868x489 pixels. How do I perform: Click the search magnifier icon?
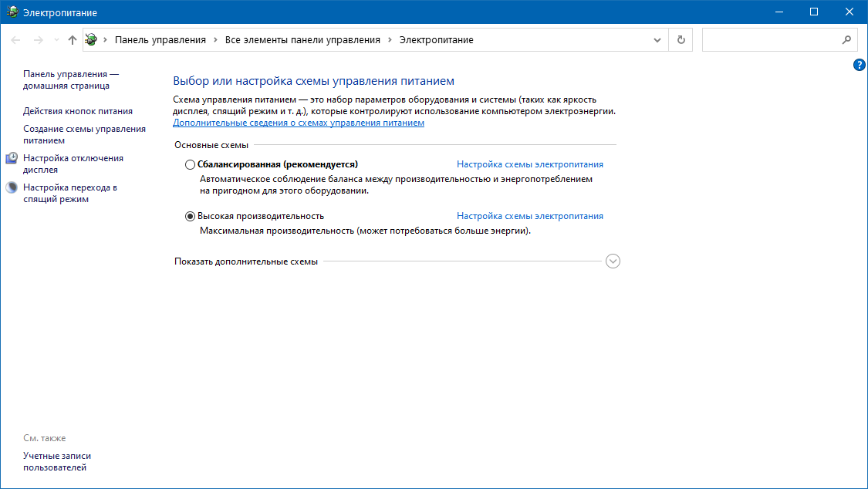coord(846,40)
